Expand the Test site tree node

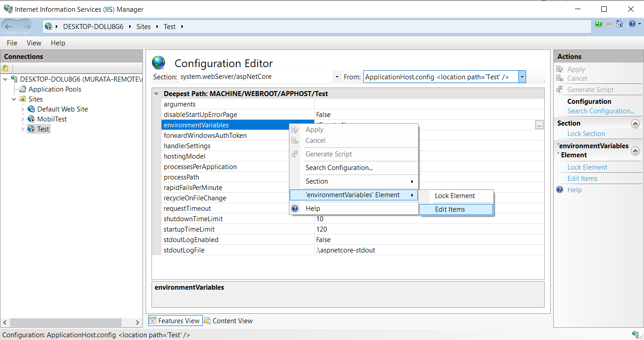(23, 129)
